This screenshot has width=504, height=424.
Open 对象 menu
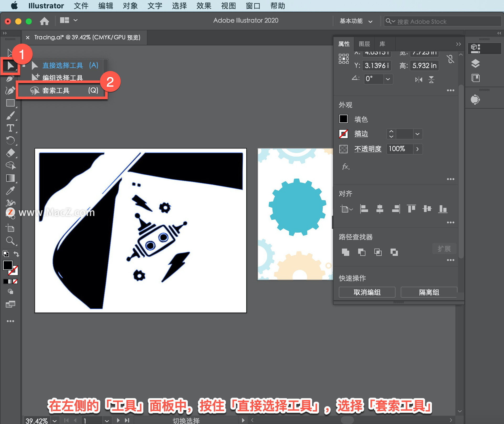pyautogui.click(x=130, y=6)
